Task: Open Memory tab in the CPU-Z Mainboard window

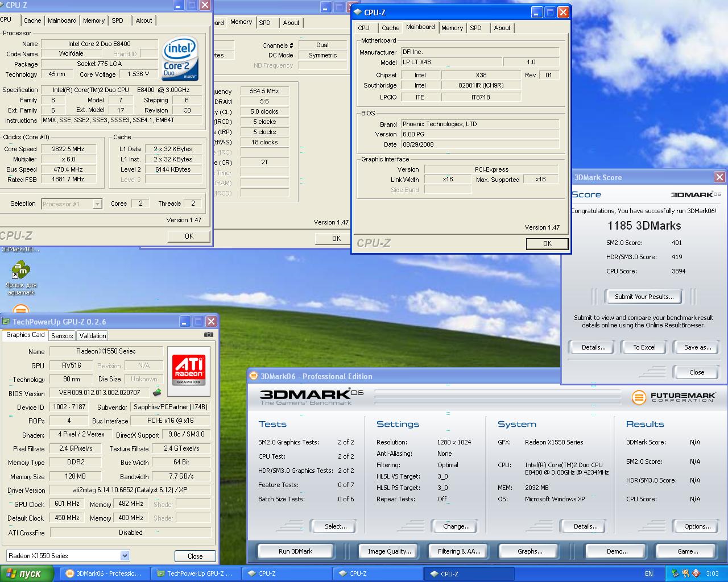Action: point(452,28)
